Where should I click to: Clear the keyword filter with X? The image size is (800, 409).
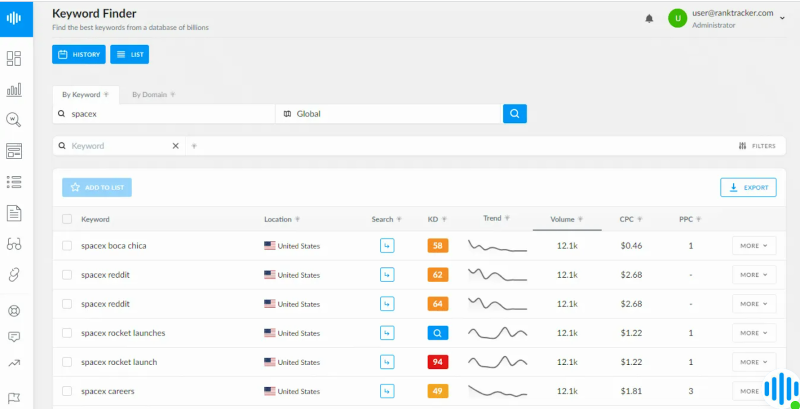pos(176,146)
